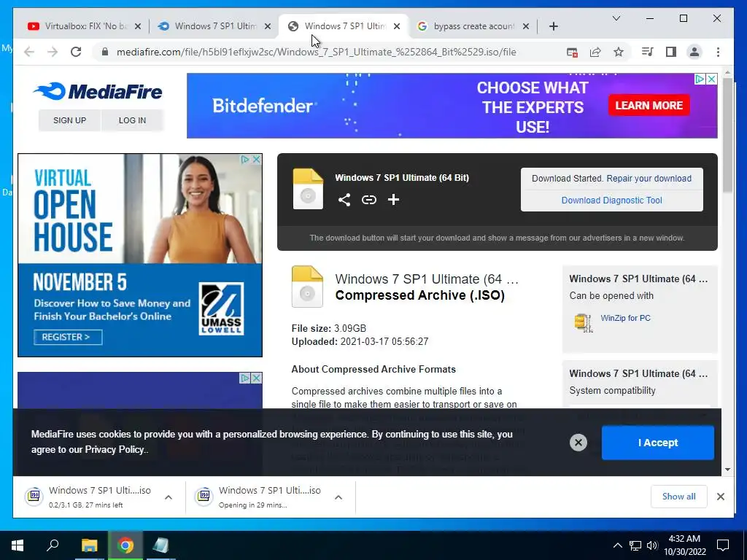
Task: Open File Explorer from the taskbar
Action: pyautogui.click(x=89, y=545)
